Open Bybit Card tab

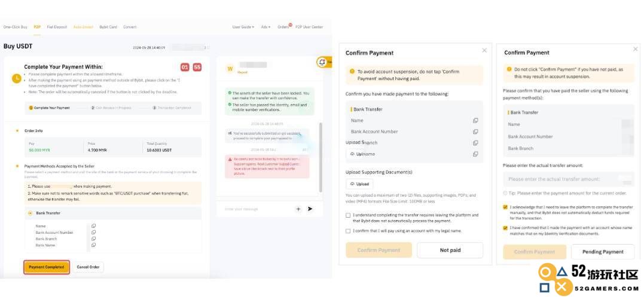108,27
